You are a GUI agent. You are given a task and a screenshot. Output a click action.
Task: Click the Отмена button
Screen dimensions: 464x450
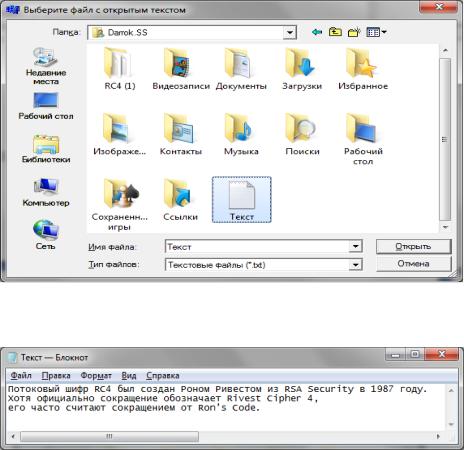tap(413, 264)
